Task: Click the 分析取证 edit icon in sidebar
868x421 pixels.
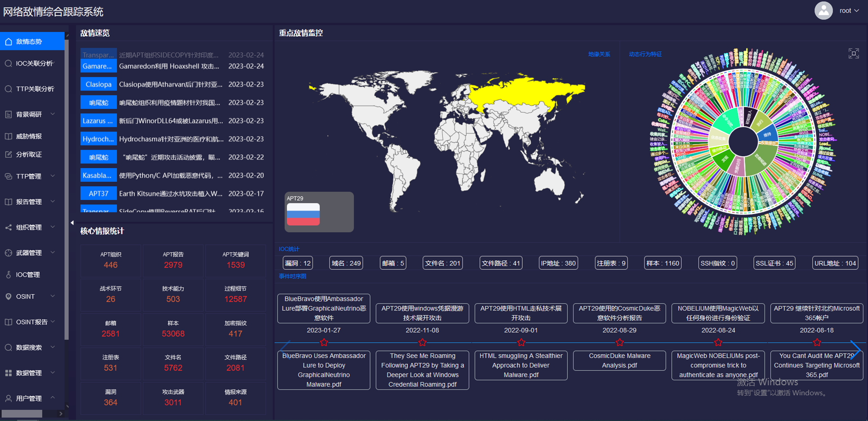Action: [x=9, y=154]
